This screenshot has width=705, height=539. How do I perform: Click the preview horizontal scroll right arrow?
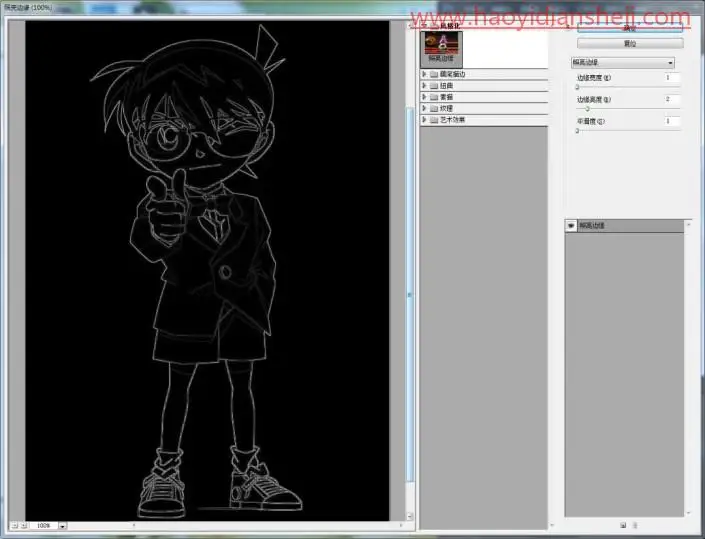(401, 525)
